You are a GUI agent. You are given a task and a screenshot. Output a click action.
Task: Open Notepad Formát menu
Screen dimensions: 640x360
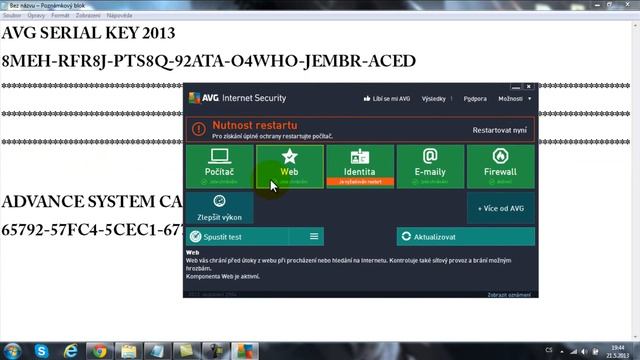click(x=60, y=16)
